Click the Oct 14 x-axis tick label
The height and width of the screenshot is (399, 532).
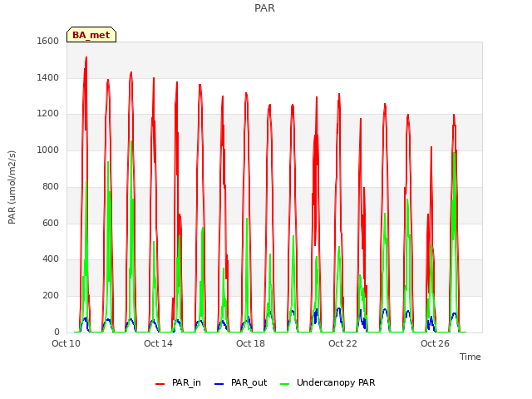tap(158, 343)
